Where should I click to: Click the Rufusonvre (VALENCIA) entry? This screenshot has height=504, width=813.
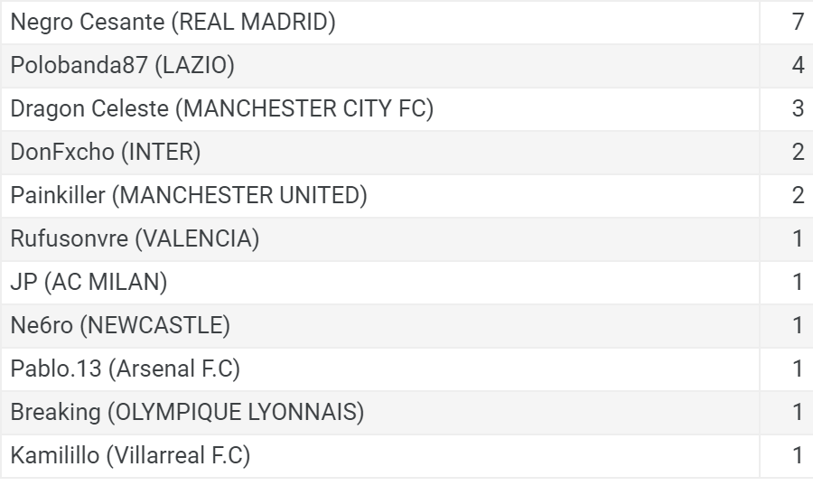135,238
